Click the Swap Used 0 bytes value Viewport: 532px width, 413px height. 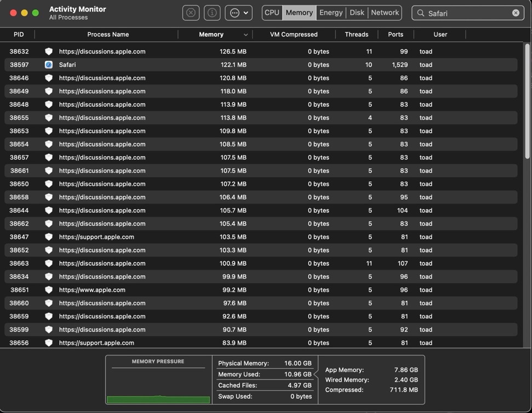(301, 396)
